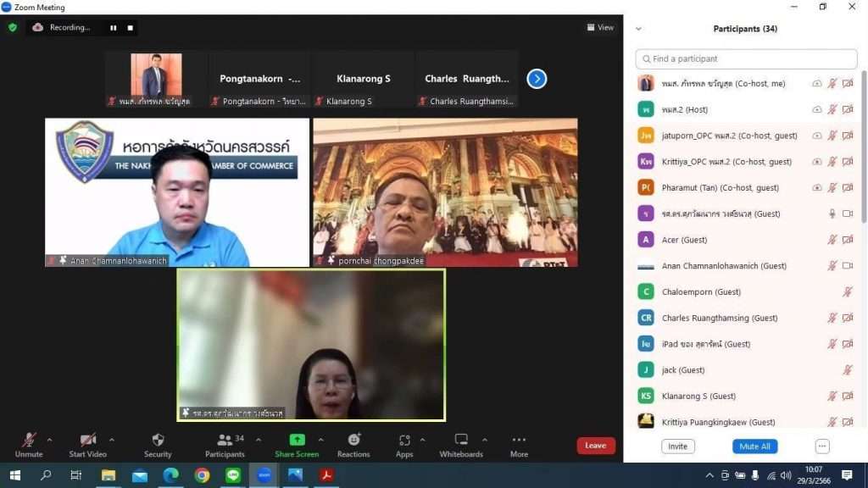Open more options next to Mute All
This screenshot has height=488, width=868.
822,446
